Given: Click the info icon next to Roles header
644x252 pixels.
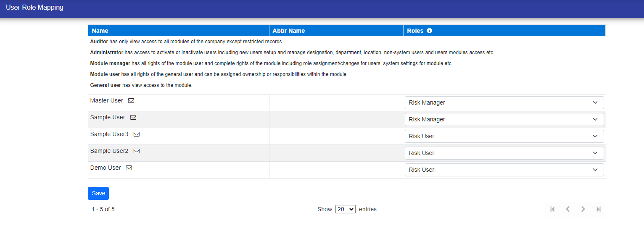Looking at the screenshot, I should [429, 31].
